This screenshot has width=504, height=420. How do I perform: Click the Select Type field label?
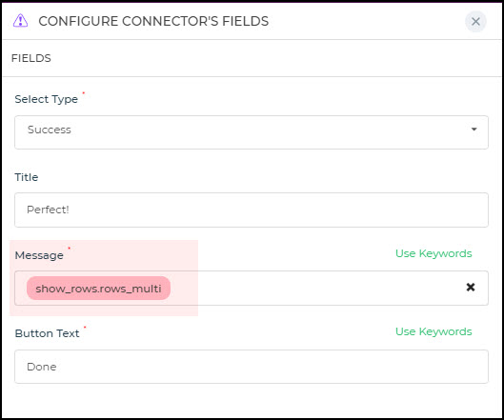click(x=47, y=99)
